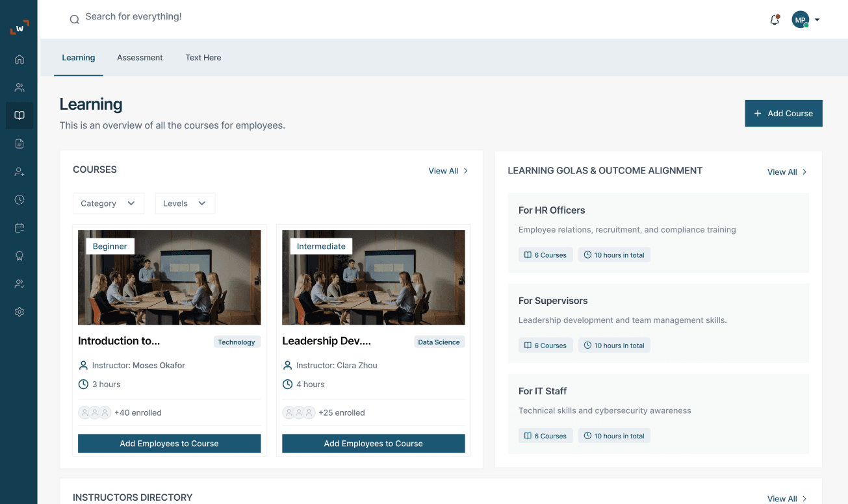Click the search magnifier icon
Viewport: 848px width, 504px height.
[x=74, y=19]
